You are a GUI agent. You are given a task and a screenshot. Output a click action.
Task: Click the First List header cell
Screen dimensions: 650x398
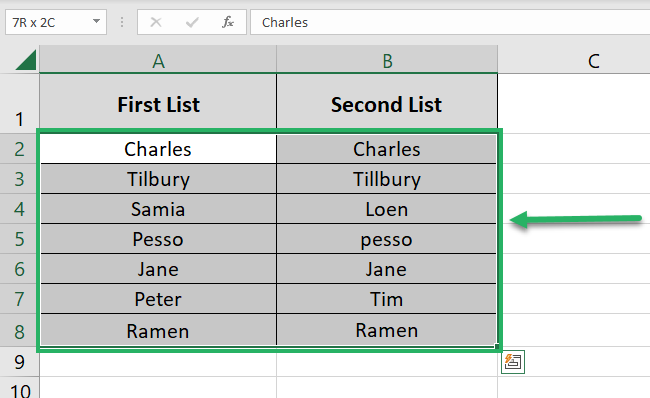point(158,104)
